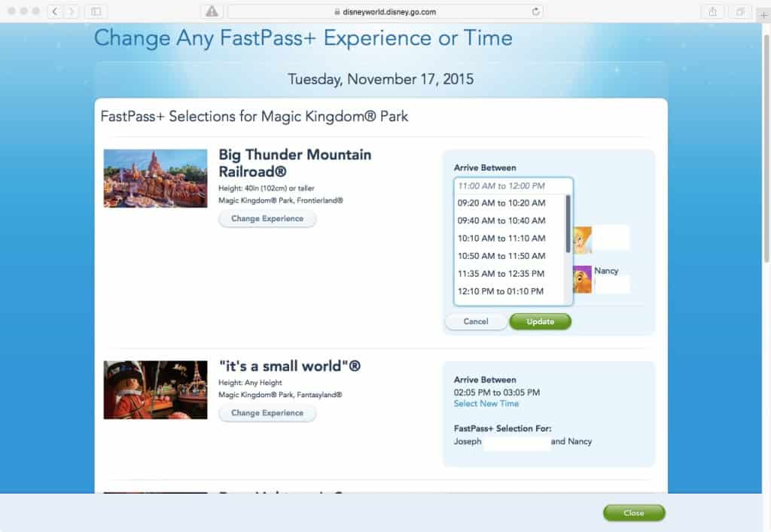Click the page's vertical scrollbar
771x532 pixels.
tap(766, 147)
